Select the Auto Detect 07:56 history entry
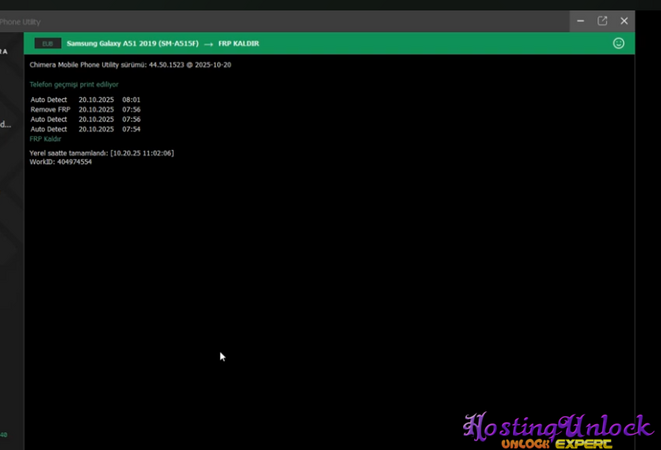The width and height of the screenshot is (661, 450). click(85, 119)
